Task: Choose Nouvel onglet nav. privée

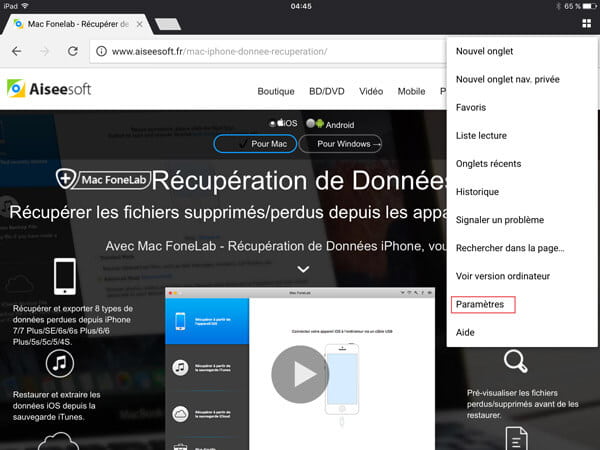Action: [x=507, y=79]
